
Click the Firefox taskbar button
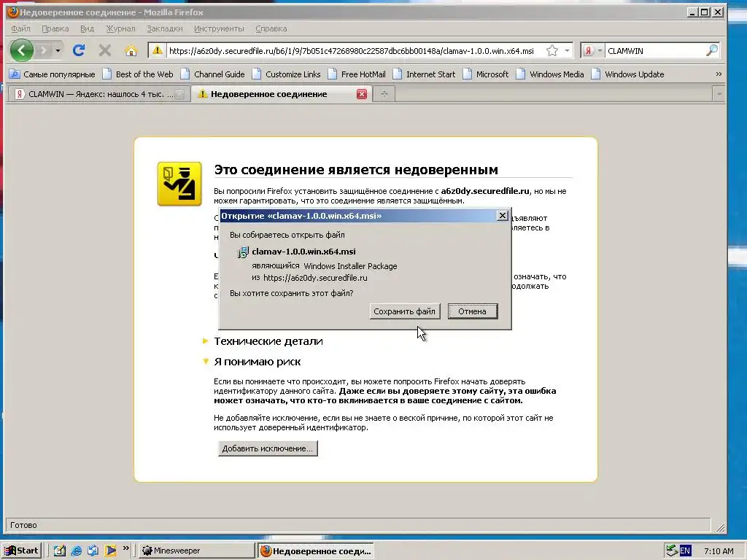coord(315,551)
